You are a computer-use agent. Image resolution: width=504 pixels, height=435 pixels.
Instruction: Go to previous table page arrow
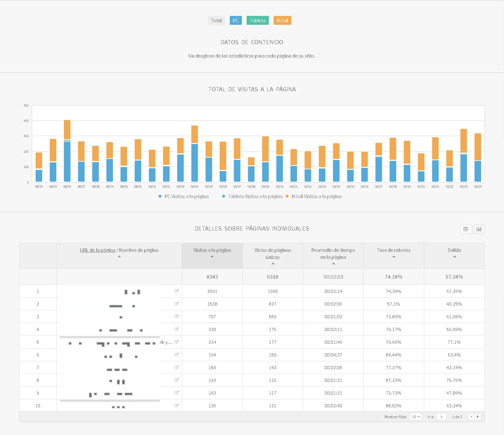coord(471,417)
